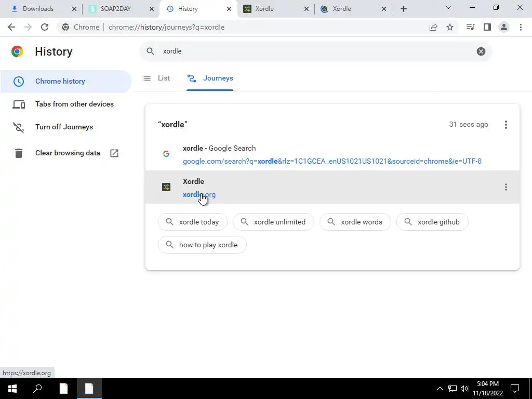This screenshot has height=399, width=532.
Task: Open the xordle journey card three-dot menu
Action: pos(506,125)
